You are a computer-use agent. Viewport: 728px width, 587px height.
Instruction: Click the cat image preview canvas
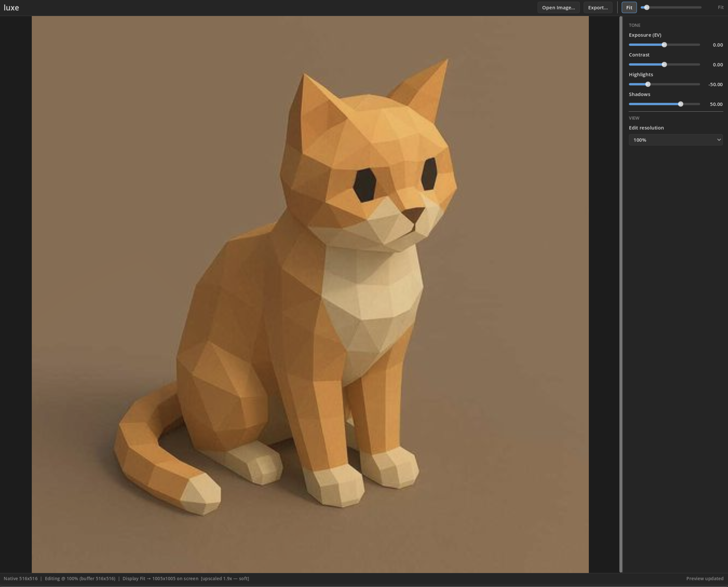pyautogui.click(x=310, y=294)
